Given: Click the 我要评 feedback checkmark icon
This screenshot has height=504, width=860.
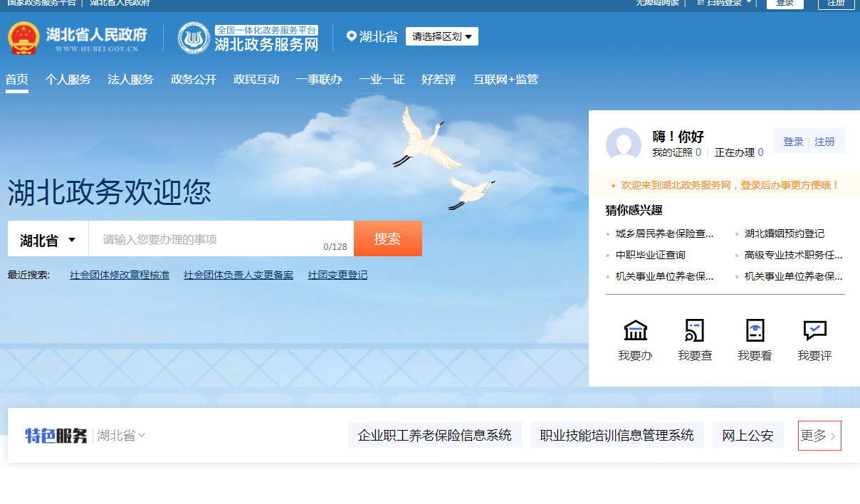Looking at the screenshot, I should [814, 329].
